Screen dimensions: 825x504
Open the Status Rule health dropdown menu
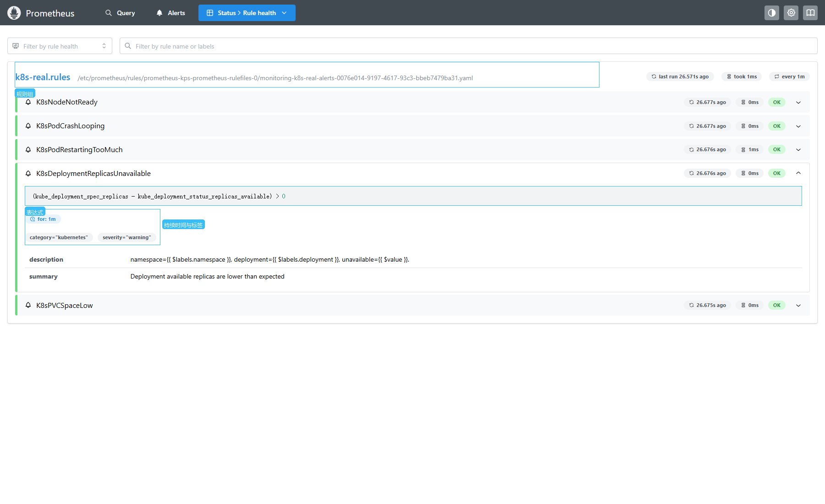(247, 13)
